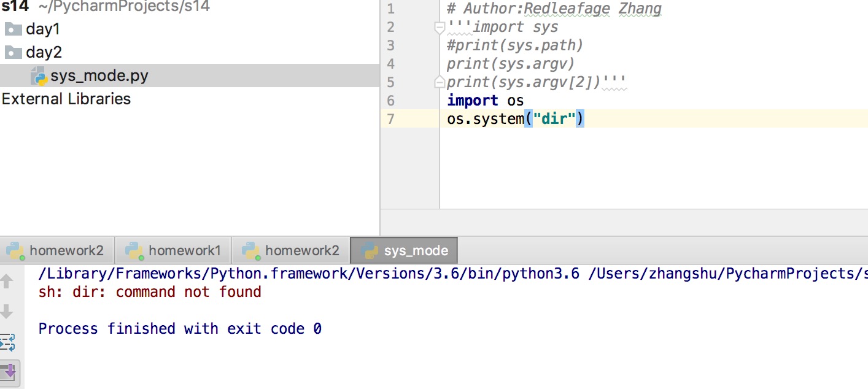
Task: Click the up arrow in run toolbar
Action: pyautogui.click(x=7, y=282)
